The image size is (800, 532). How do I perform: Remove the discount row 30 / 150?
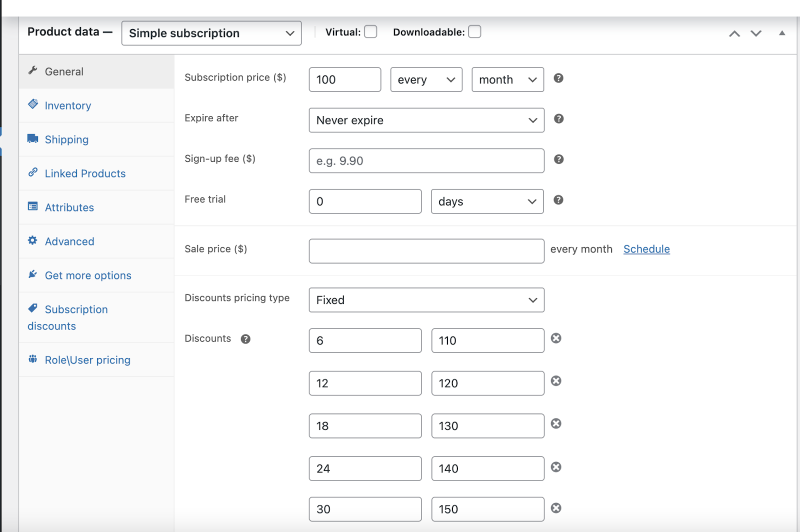tap(556, 508)
